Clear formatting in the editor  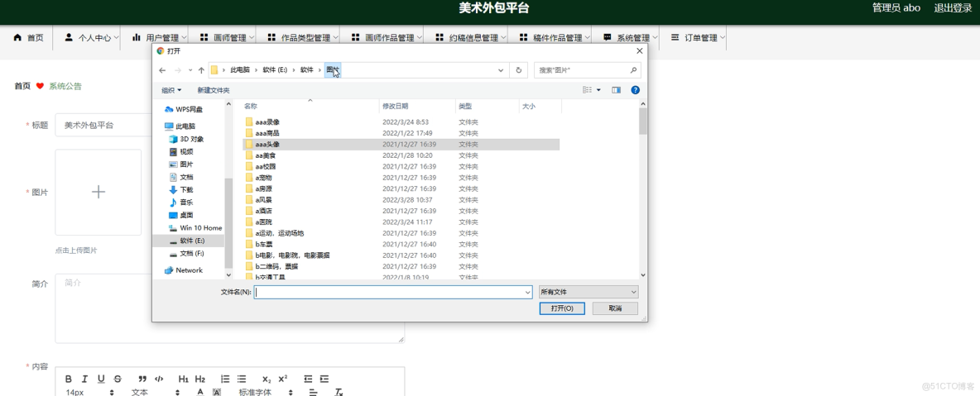(x=339, y=392)
